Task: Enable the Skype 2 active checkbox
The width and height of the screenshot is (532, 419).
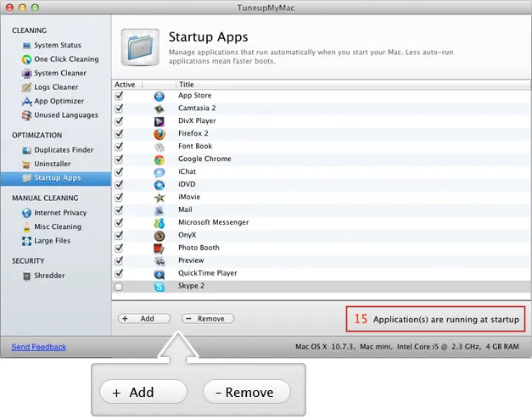Action: (119, 287)
